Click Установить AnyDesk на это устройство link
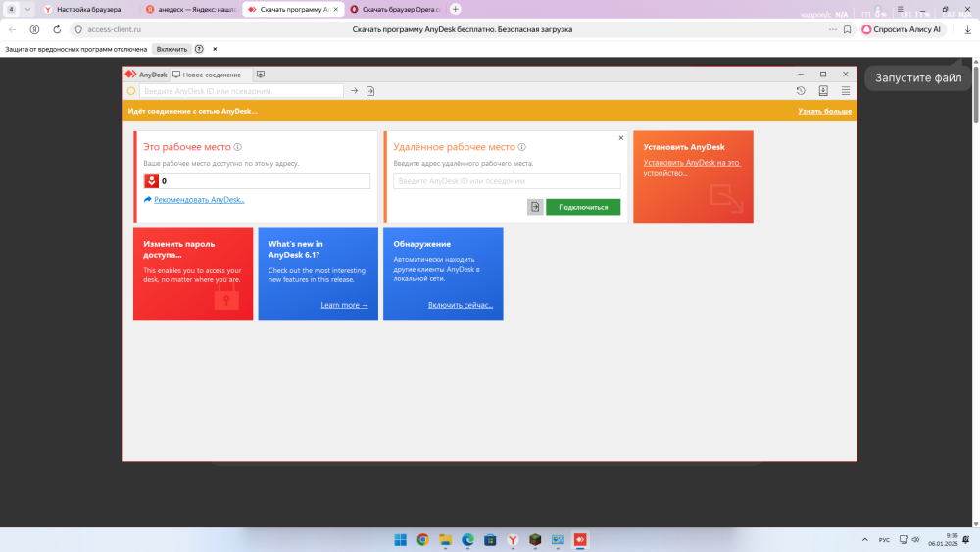980x552 pixels. point(691,168)
